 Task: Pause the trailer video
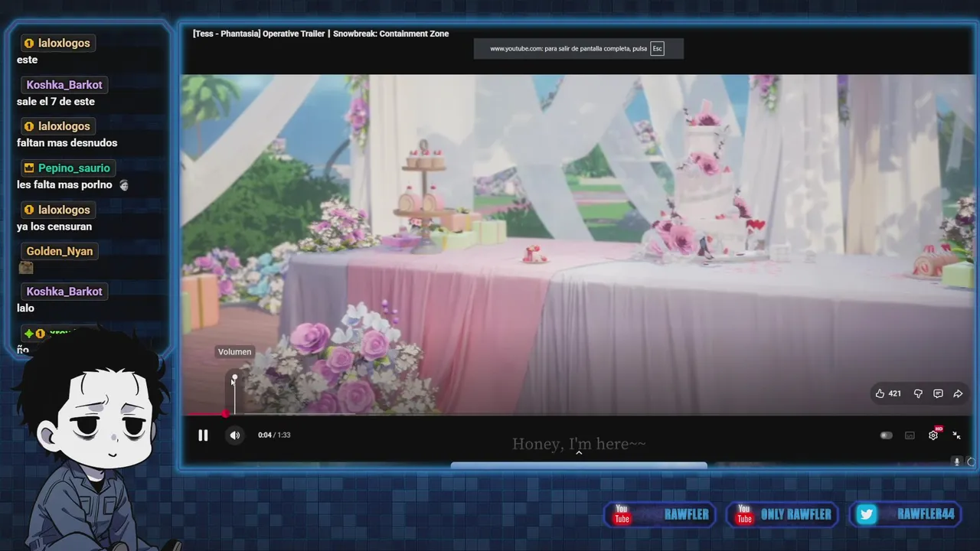point(203,435)
